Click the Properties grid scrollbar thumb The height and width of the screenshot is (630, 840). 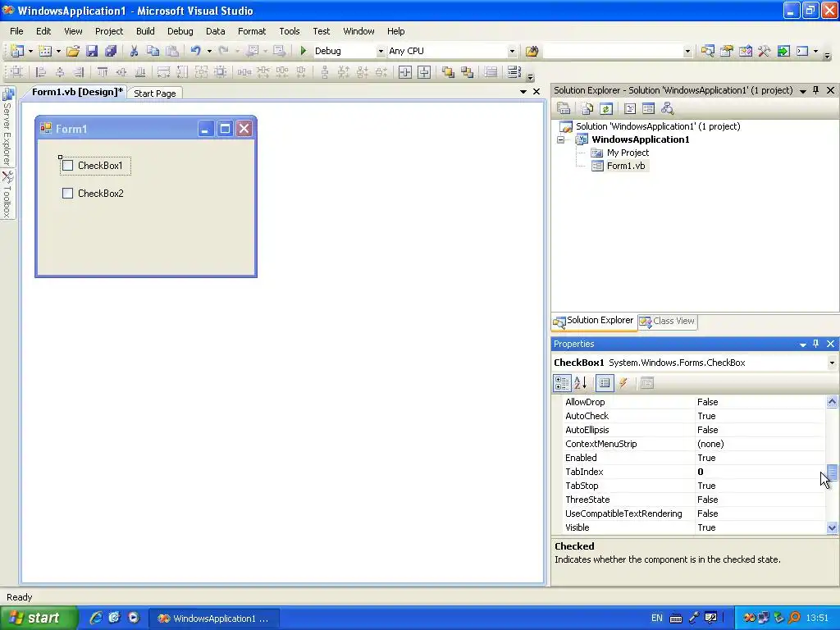tap(832, 472)
